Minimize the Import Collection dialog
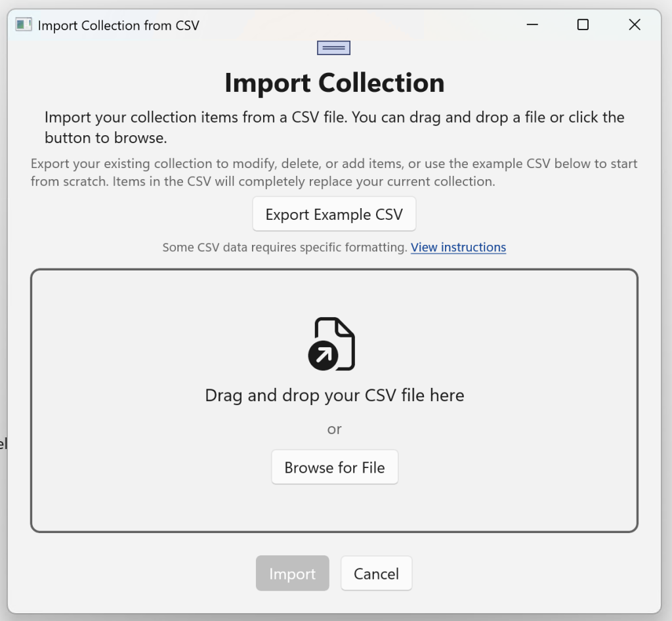The height and width of the screenshot is (621, 672). pyautogui.click(x=532, y=24)
